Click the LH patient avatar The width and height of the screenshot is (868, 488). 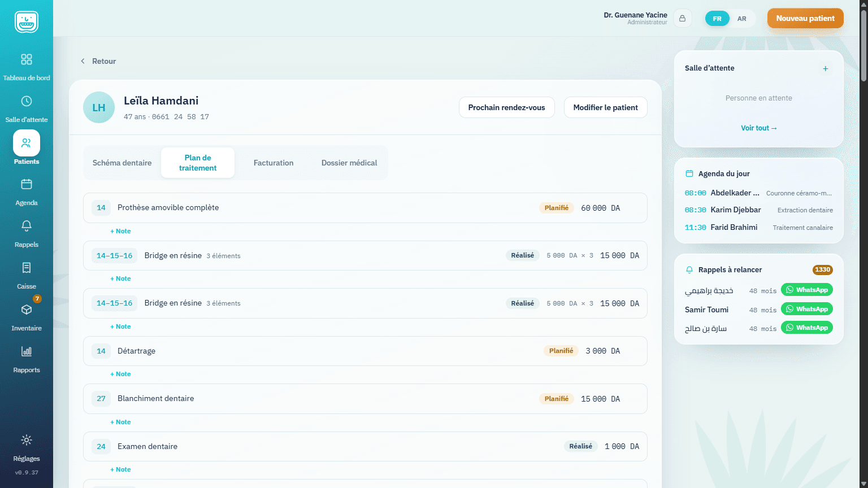click(x=99, y=107)
